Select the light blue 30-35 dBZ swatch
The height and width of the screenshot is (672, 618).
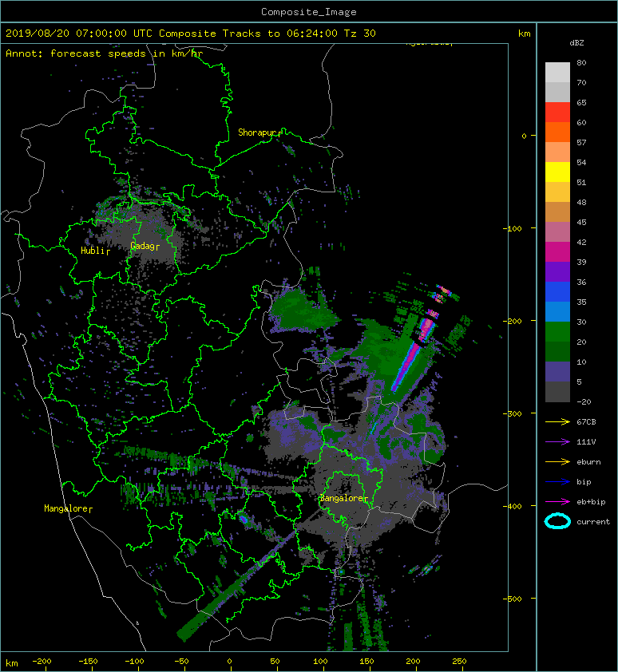(557, 312)
